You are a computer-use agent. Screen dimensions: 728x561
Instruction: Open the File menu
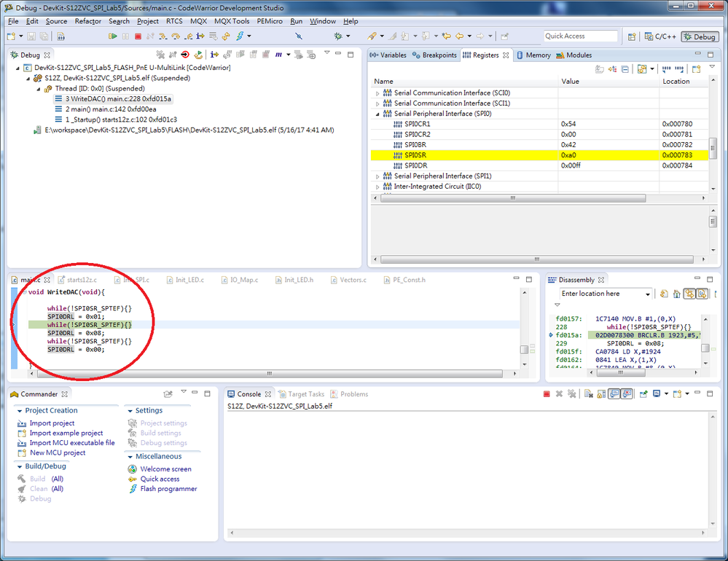(13, 21)
